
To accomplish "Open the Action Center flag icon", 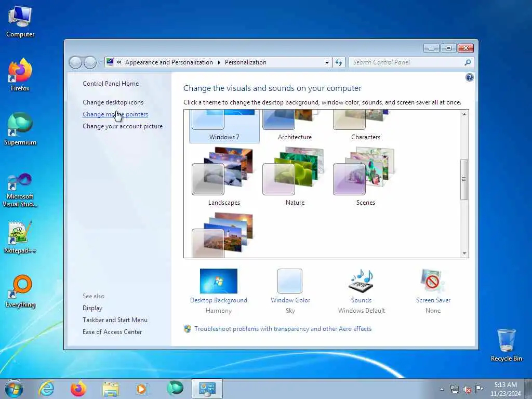I will tap(479, 389).
